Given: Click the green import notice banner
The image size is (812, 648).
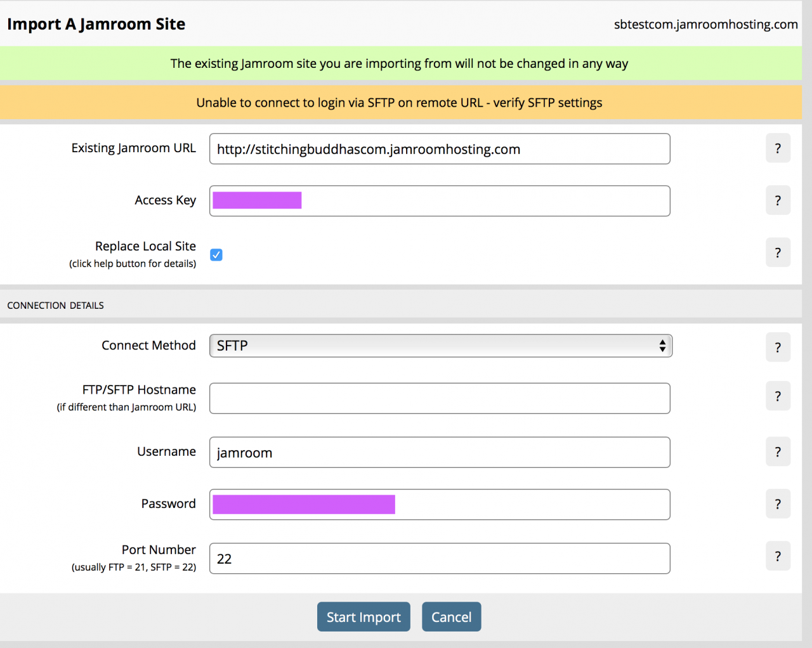Looking at the screenshot, I should point(400,63).
